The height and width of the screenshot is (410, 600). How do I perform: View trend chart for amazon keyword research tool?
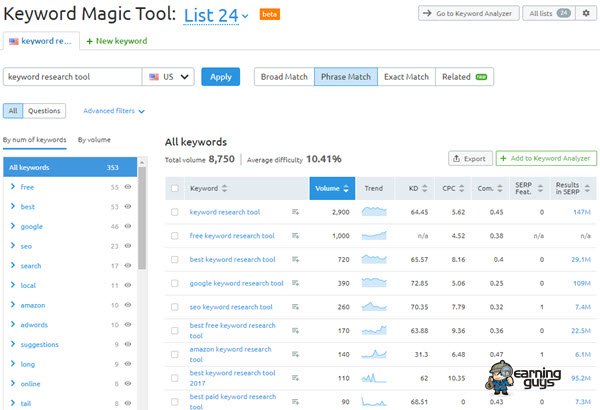pos(374,354)
